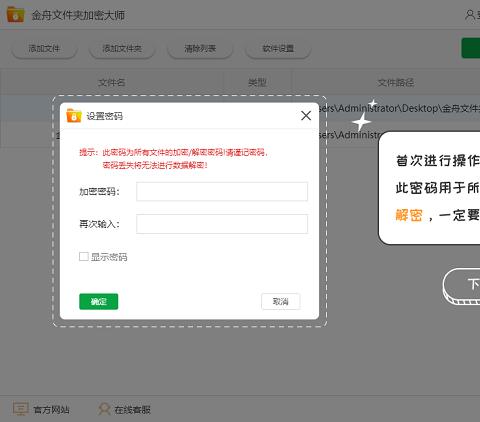480x422 pixels.
Task: Click the 金舟文件夹加密大师 title text
Action: [78, 15]
